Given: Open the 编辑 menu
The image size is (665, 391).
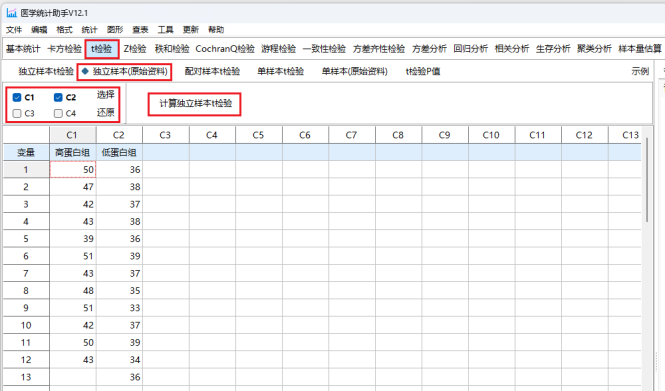Looking at the screenshot, I should (x=39, y=30).
